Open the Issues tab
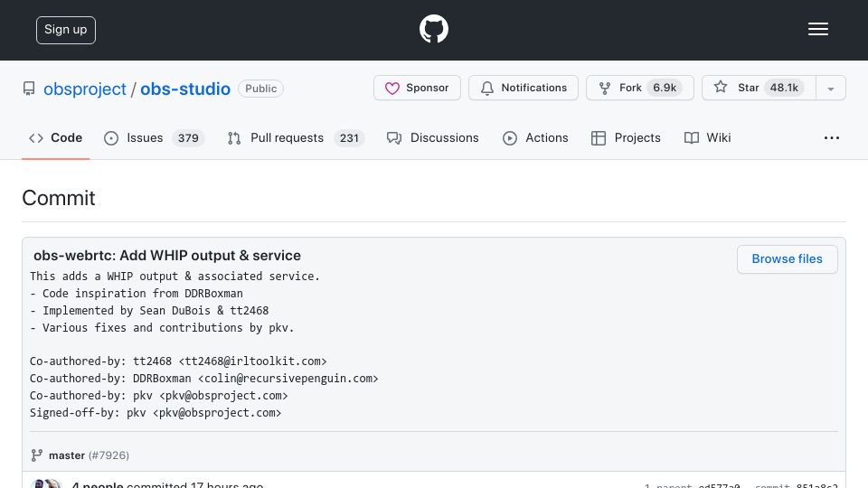The height and width of the screenshot is (488, 868). 154,137
